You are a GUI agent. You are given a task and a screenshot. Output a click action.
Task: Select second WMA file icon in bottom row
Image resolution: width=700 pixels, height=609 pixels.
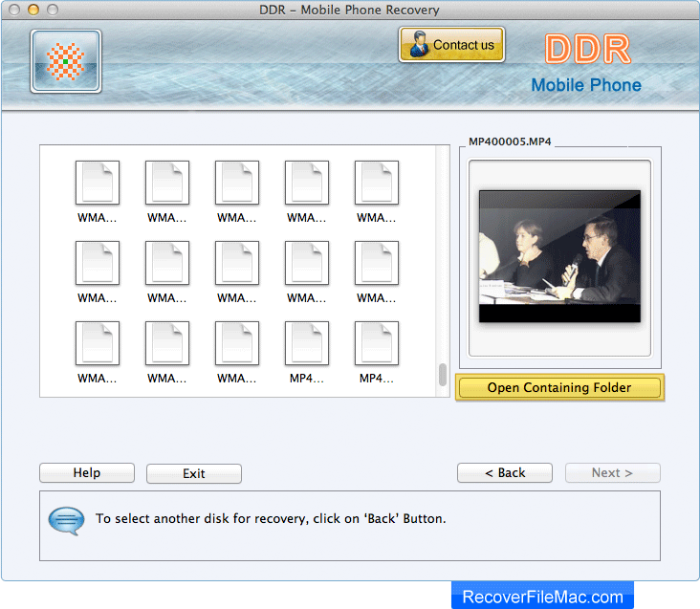(x=167, y=343)
